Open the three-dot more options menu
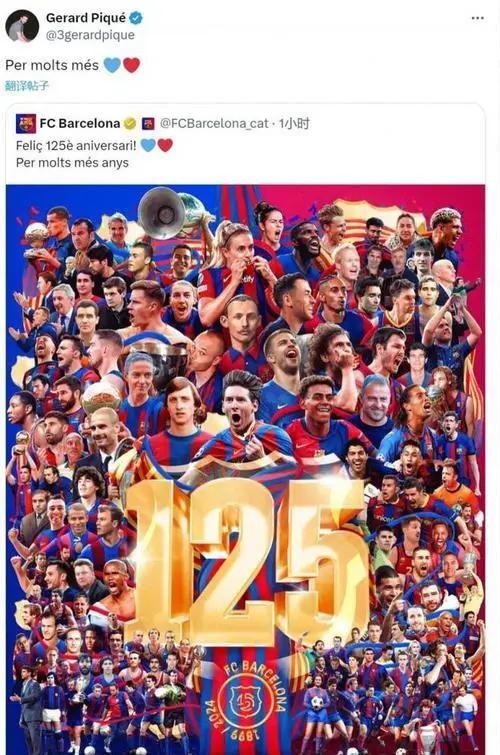Image resolution: width=500 pixels, height=755 pixels. click(x=477, y=18)
